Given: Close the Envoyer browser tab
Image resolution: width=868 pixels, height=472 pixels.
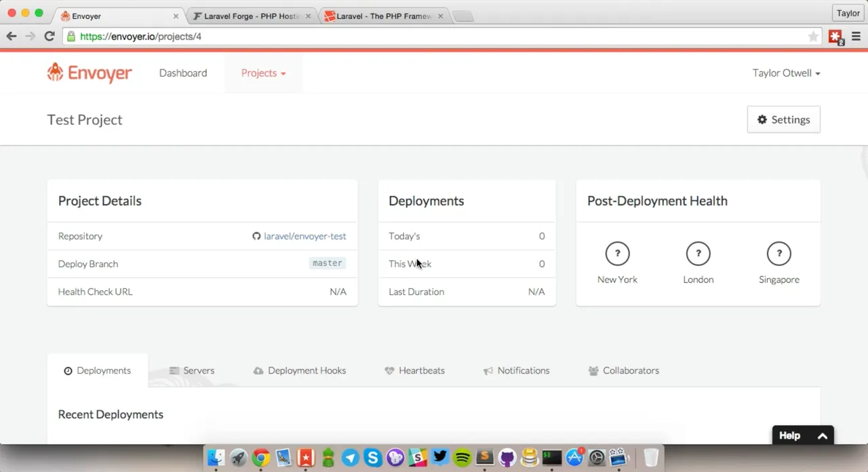Looking at the screenshot, I should point(176,16).
